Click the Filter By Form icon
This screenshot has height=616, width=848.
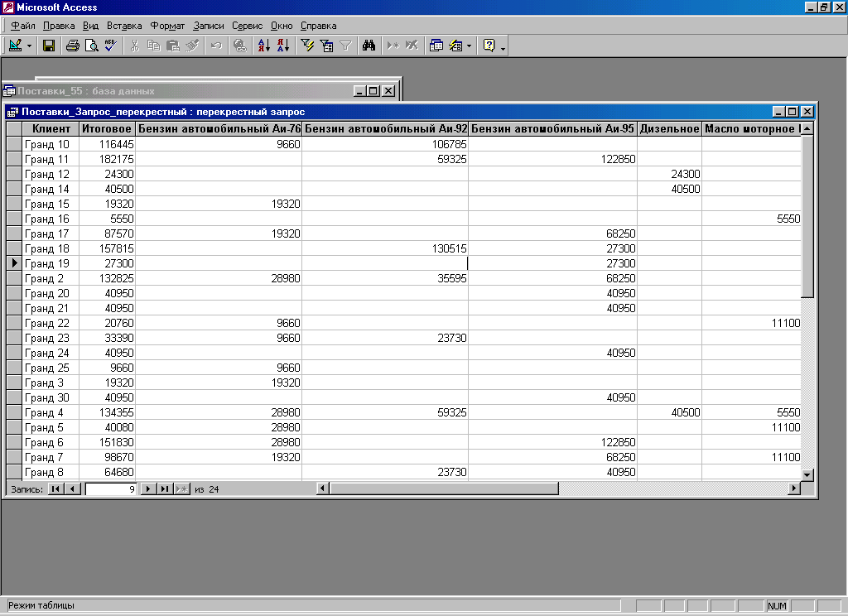pos(326,46)
